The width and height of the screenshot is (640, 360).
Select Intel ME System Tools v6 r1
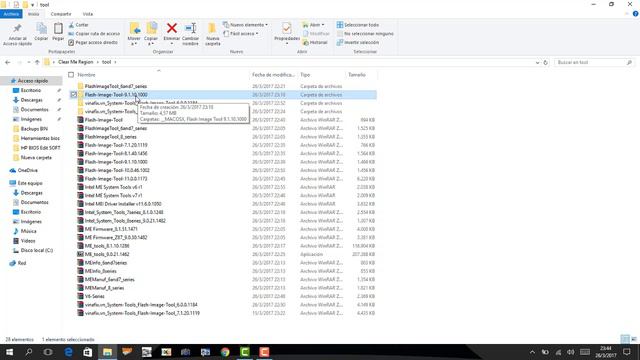pos(113,187)
